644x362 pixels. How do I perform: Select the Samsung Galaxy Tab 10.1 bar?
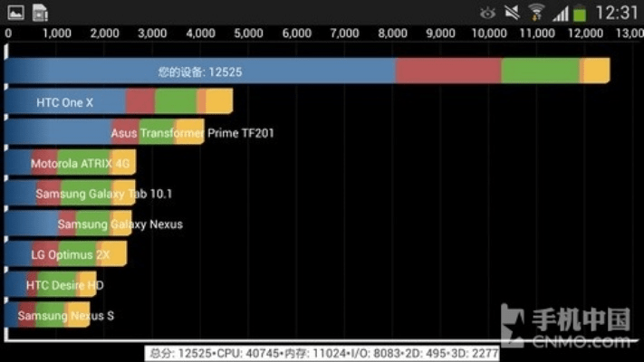click(70, 194)
